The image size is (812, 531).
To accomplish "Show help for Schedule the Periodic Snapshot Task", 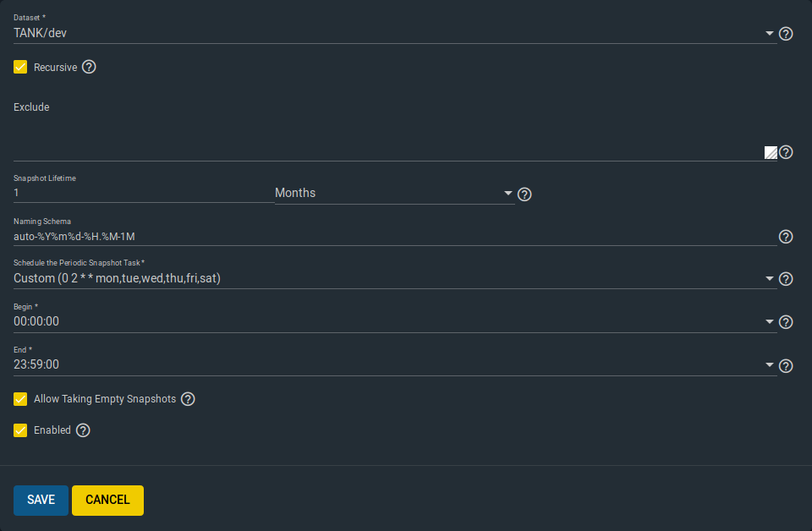I will point(786,279).
